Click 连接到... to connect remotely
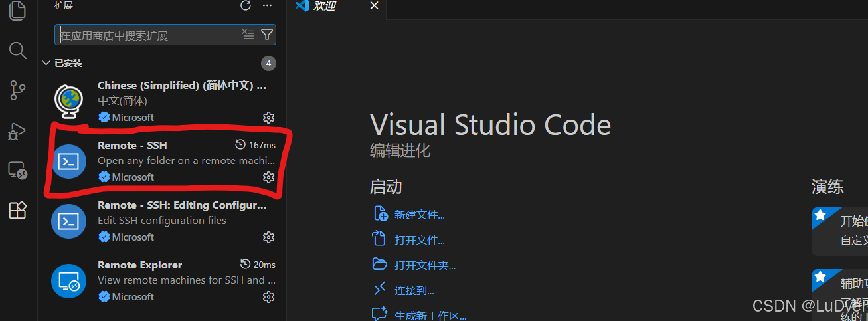This screenshot has height=321, width=868. pos(414,290)
